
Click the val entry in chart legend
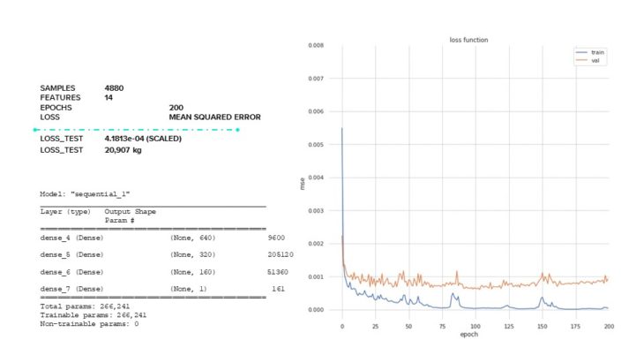click(595, 60)
